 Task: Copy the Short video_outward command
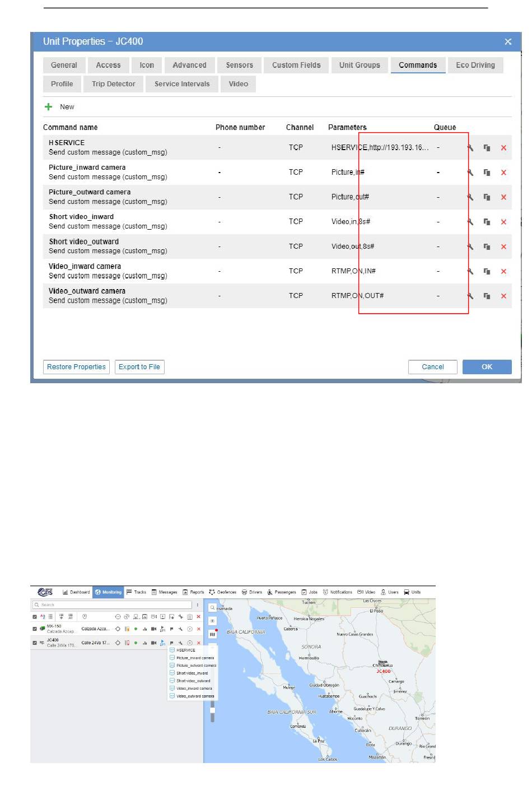(x=487, y=247)
